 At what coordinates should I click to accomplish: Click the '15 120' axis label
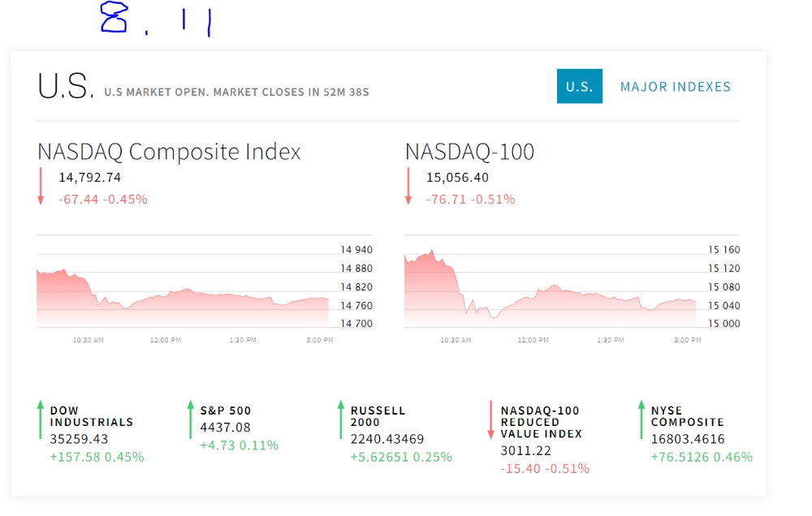point(724,269)
